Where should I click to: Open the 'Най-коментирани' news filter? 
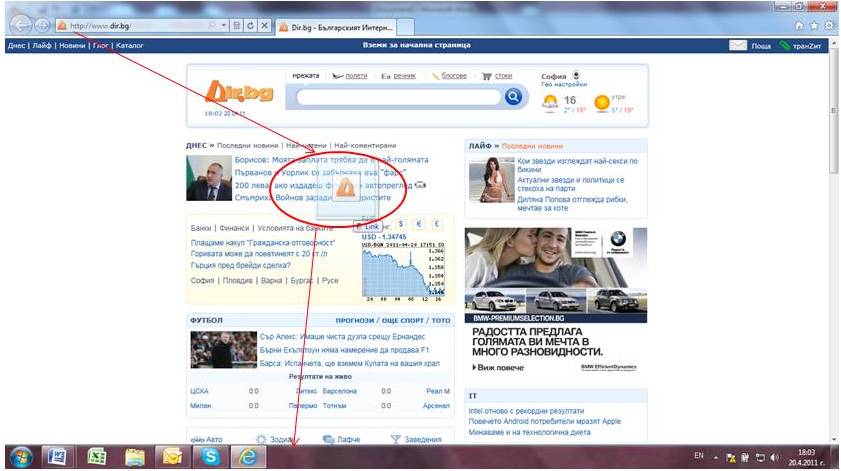point(365,145)
